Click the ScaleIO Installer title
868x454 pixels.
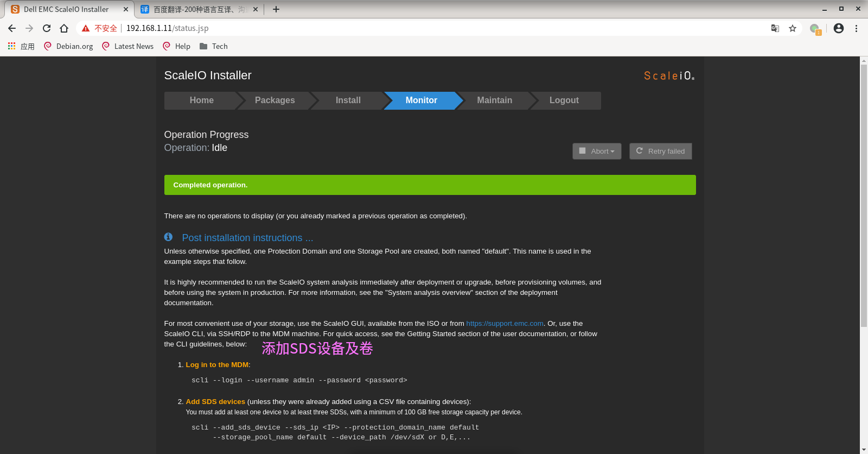click(208, 75)
